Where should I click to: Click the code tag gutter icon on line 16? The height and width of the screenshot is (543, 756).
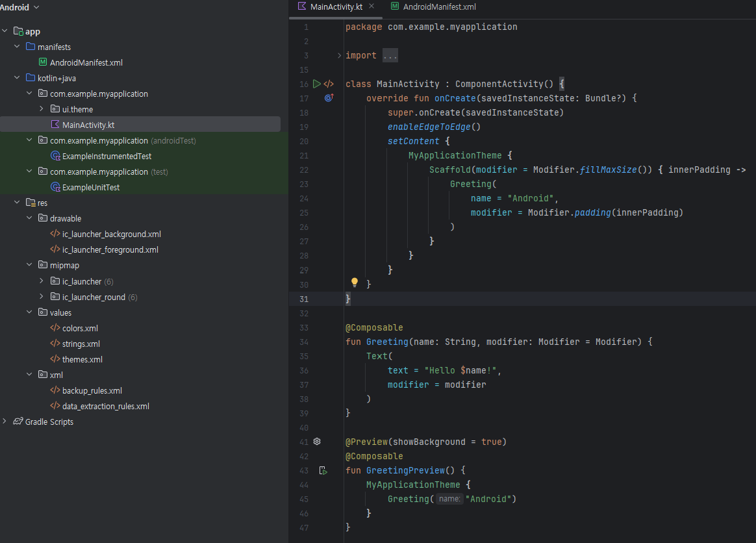click(x=329, y=84)
